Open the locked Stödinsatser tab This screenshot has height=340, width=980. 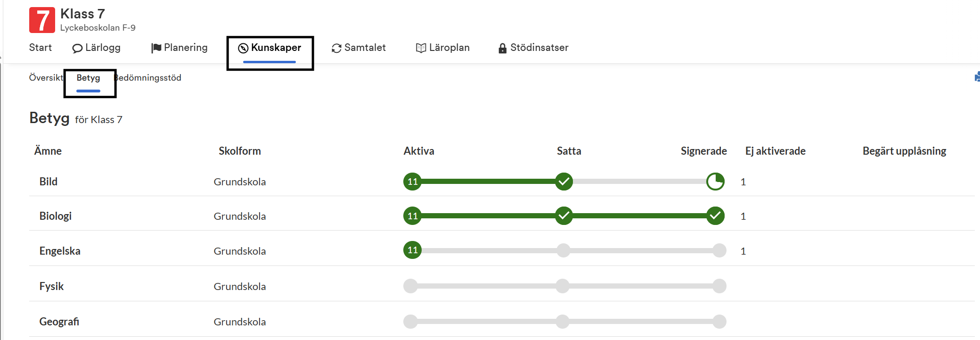point(533,48)
